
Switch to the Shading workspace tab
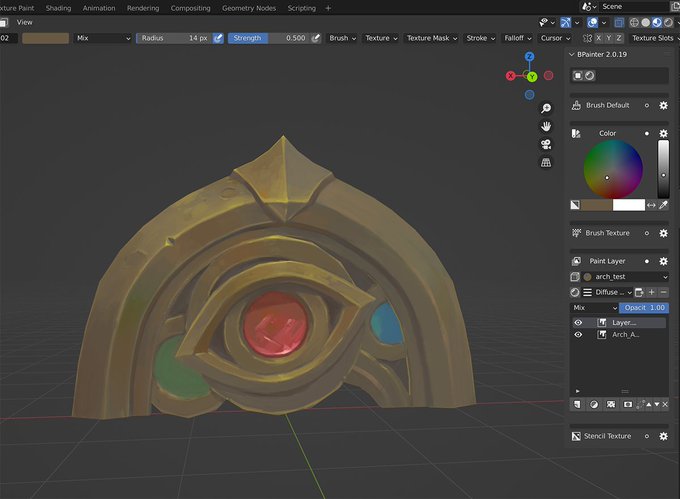59,8
